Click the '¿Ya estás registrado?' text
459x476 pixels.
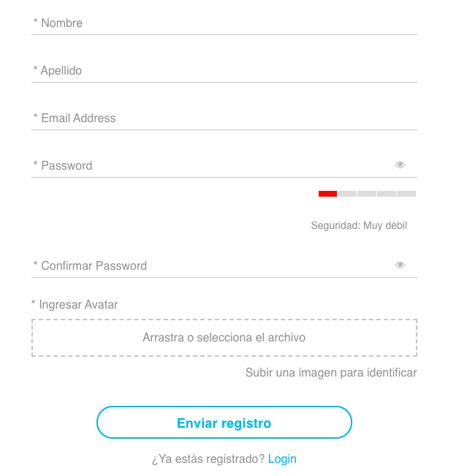tap(208, 459)
